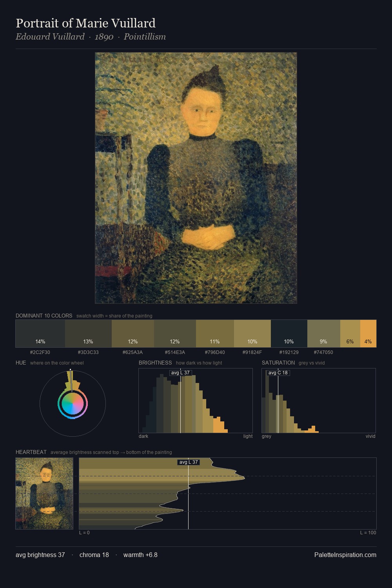392x588 pixels.
Task: Click the "L = 100" axis label
Action: [x=368, y=533]
